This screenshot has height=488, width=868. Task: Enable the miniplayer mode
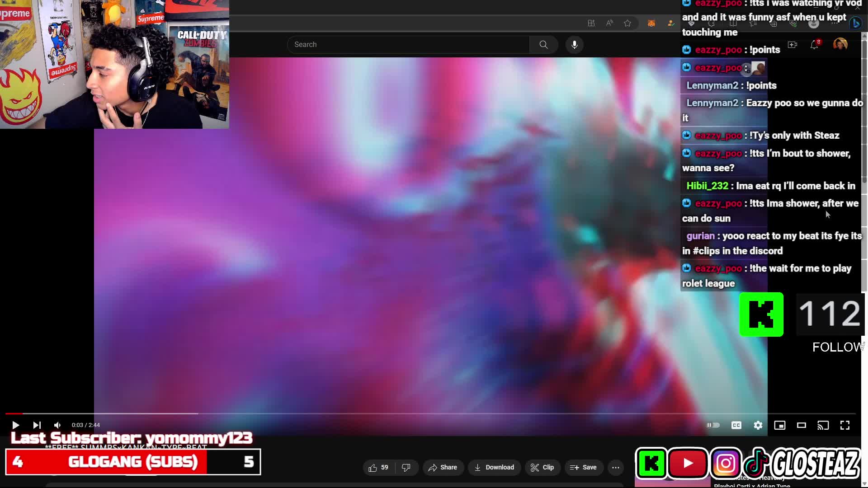780,425
